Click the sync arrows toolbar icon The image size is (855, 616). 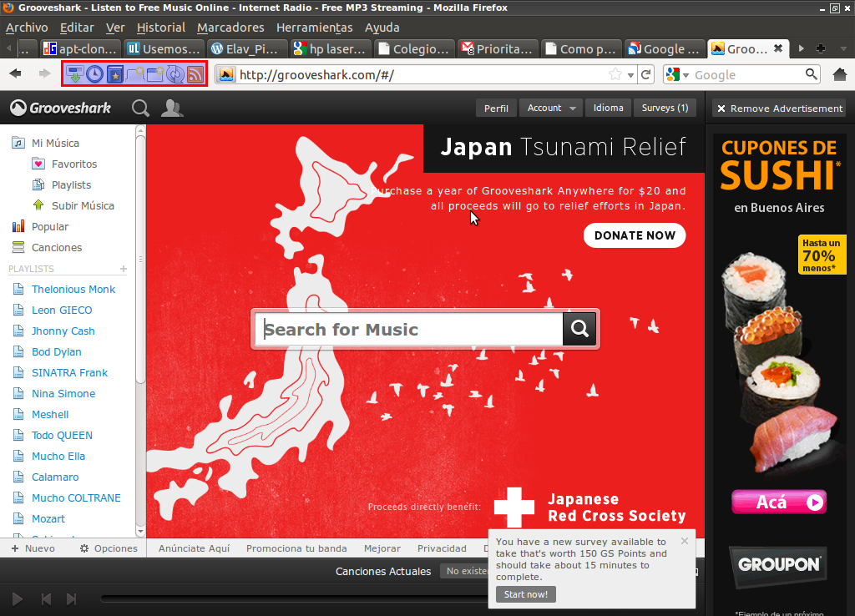[175, 74]
